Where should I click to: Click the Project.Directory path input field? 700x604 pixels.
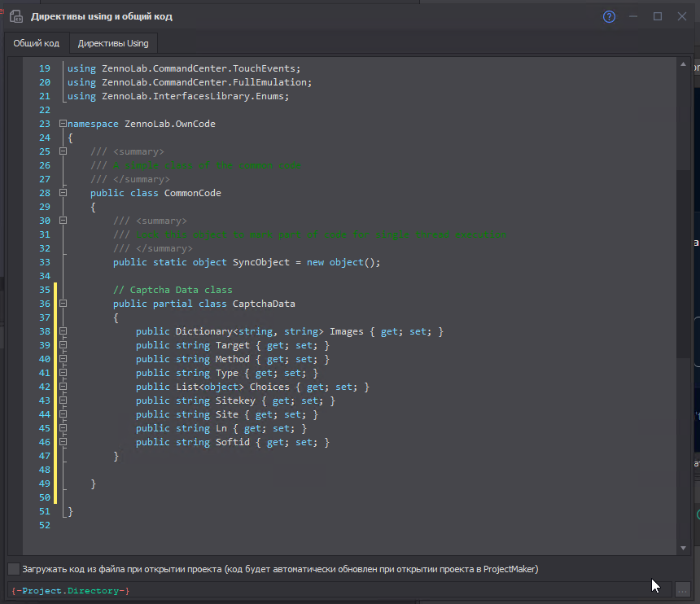tap(339, 590)
